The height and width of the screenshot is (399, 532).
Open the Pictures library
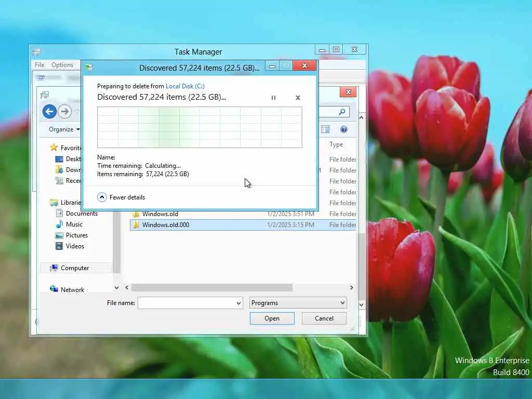point(72,235)
